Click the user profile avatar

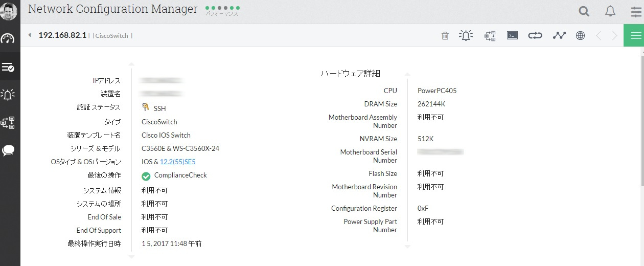(9, 11)
